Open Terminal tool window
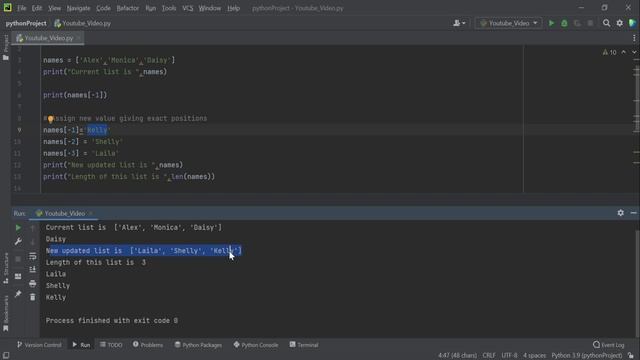Screen dimensions: 640x360 tap(304, 345)
